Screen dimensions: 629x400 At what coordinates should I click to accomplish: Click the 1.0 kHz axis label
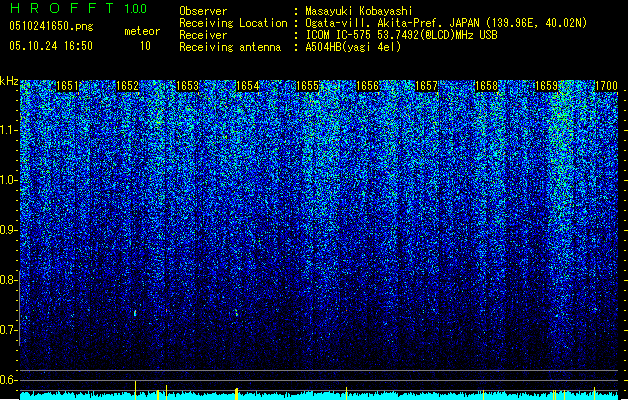pos(9,180)
